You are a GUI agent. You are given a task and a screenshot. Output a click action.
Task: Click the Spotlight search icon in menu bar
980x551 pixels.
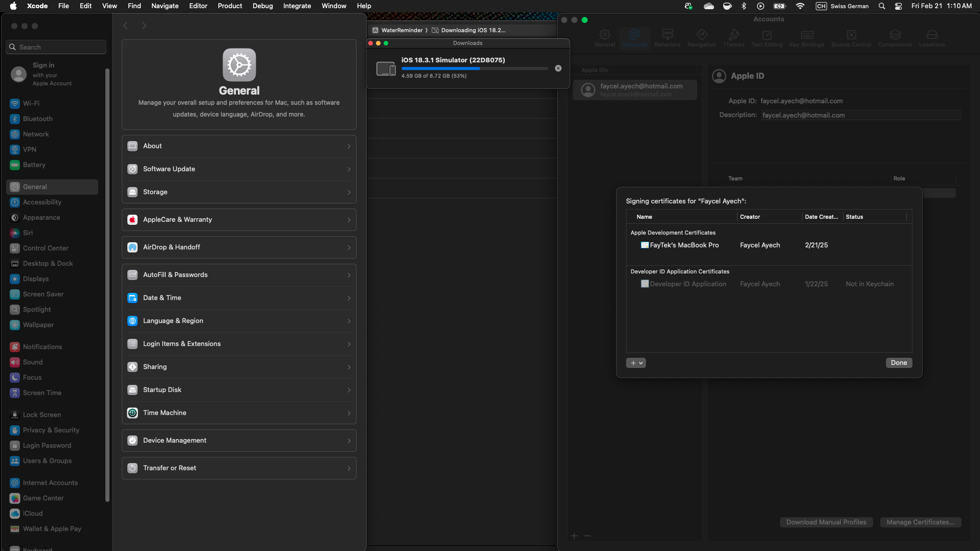pyautogui.click(x=882, y=6)
